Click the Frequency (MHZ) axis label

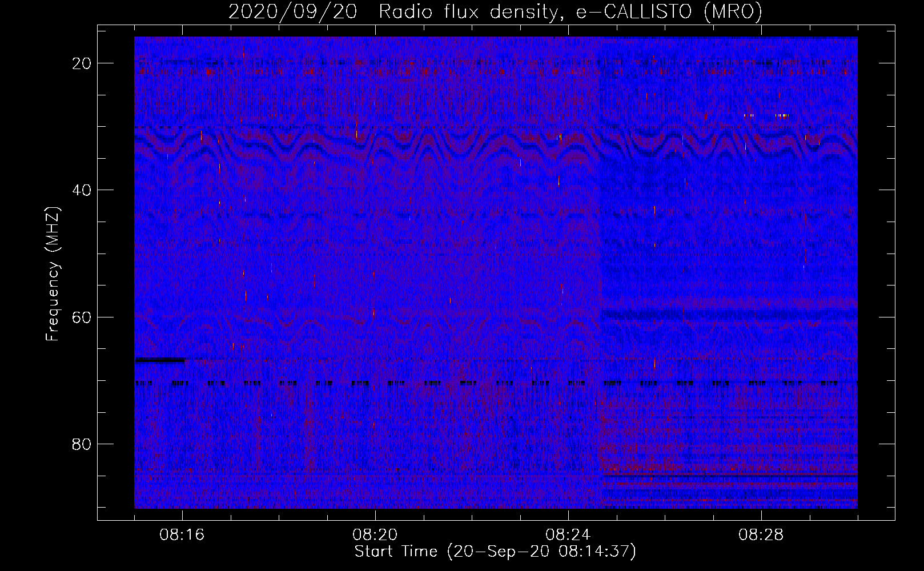(x=53, y=274)
